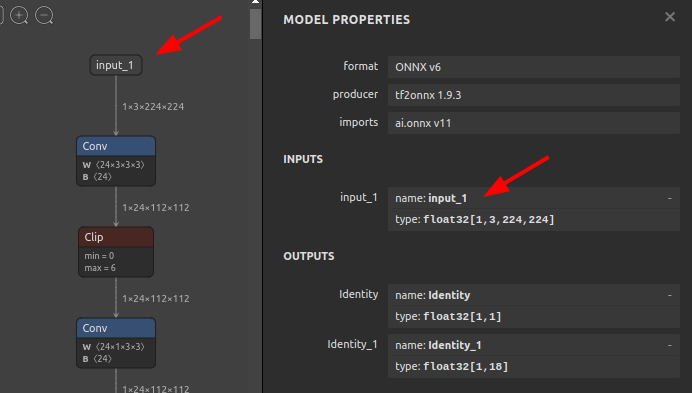This screenshot has width=692, height=393.
Task: Click the B ⟨24⟩ bias of first Conv
Action: tap(97, 177)
